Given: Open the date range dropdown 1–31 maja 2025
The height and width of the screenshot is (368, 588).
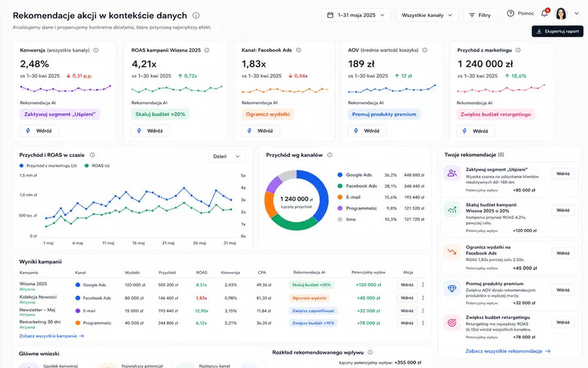Looking at the screenshot, I should [x=356, y=16].
